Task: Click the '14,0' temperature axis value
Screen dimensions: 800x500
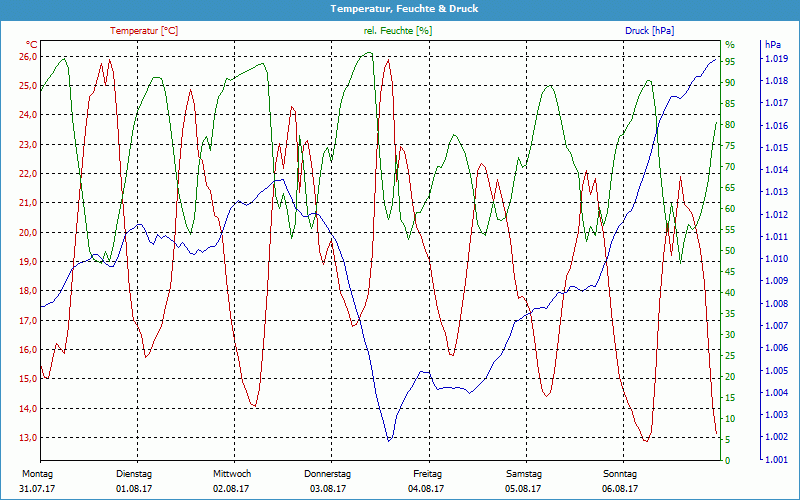Action: click(28, 409)
